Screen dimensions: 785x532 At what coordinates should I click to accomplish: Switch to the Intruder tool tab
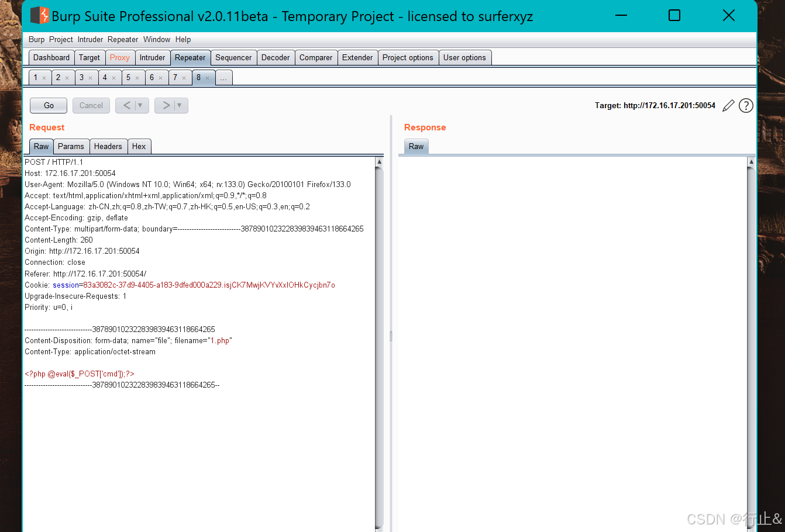point(152,57)
